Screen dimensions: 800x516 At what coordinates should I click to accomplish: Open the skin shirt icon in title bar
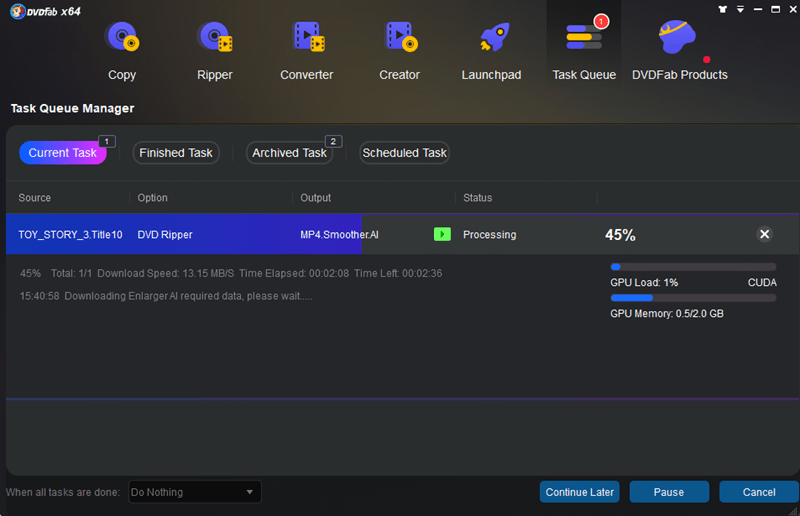tap(722, 9)
